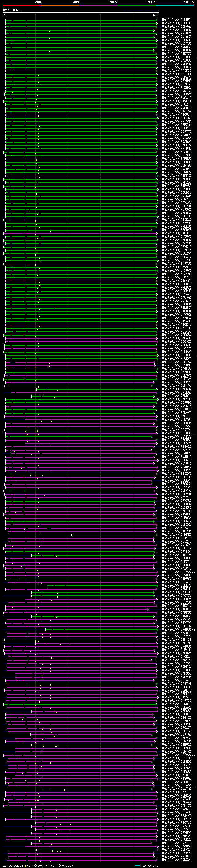The image size is (197, 868).
Task: Click label UniRef100_B5YP77
Action: [x=176, y=436]
